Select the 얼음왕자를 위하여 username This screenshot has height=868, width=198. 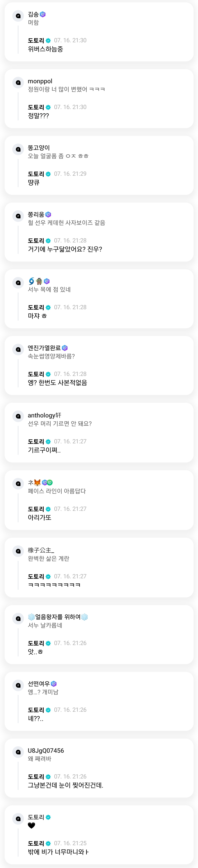point(58,617)
